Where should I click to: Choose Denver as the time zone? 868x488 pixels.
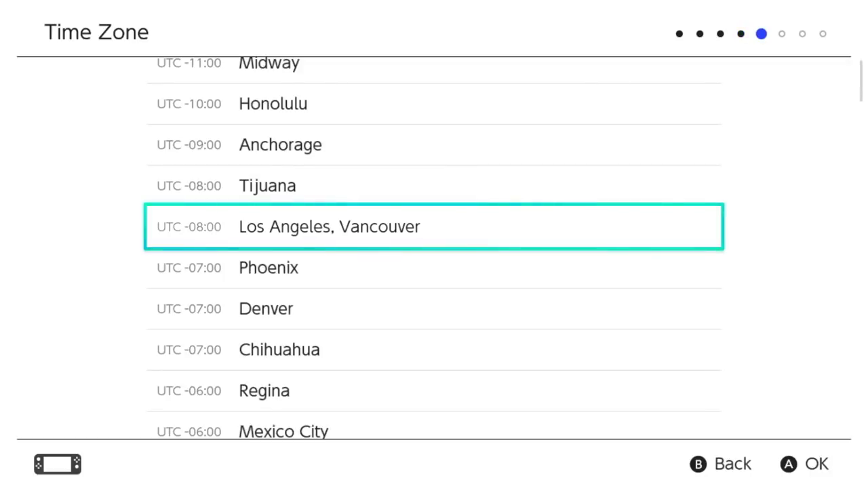point(434,309)
